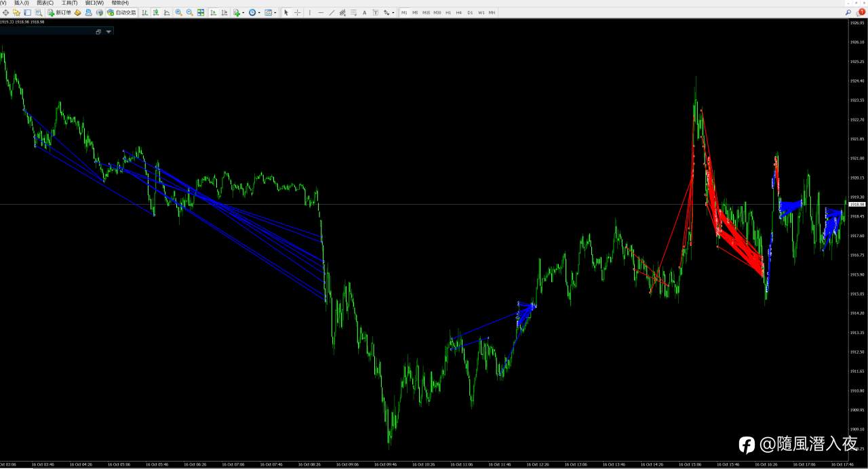Tile the chart windows

201,12
